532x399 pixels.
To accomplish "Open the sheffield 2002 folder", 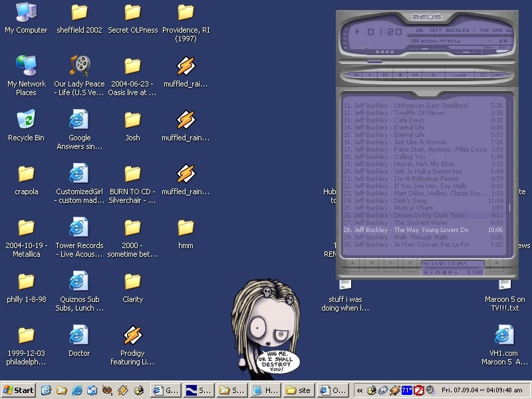I will (x=79, y=18).
